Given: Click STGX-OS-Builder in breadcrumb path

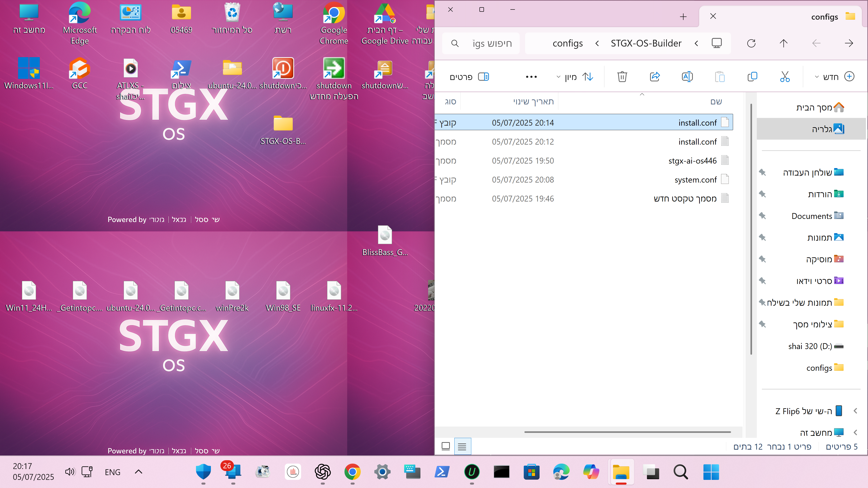Looking at the screenshot, I should pyautogui.click(x=646, y=43).
